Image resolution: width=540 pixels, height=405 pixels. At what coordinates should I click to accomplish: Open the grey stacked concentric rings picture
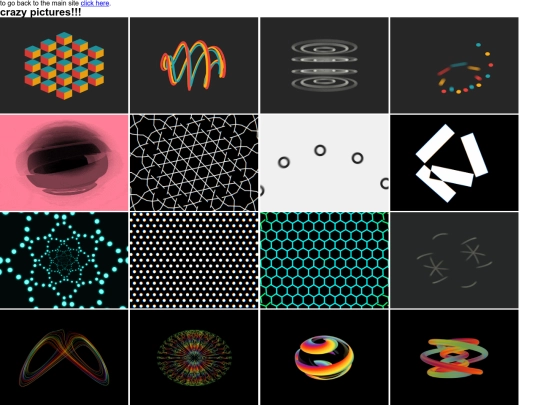pyautogui.click(x=324, y=65)
